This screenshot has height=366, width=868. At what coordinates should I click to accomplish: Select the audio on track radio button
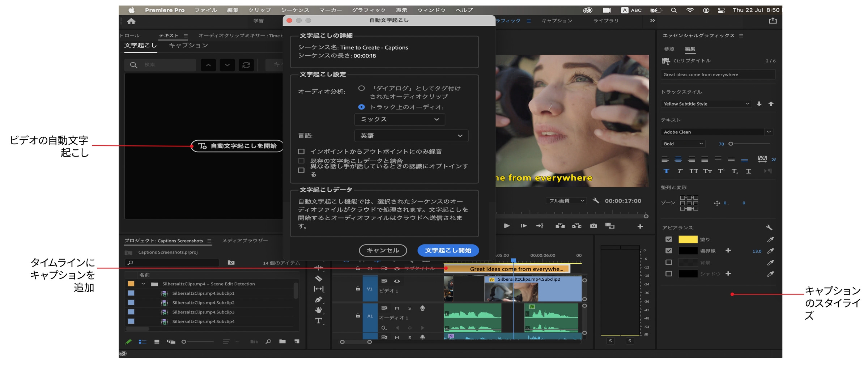pyautogui.click(x=361, y=107)
